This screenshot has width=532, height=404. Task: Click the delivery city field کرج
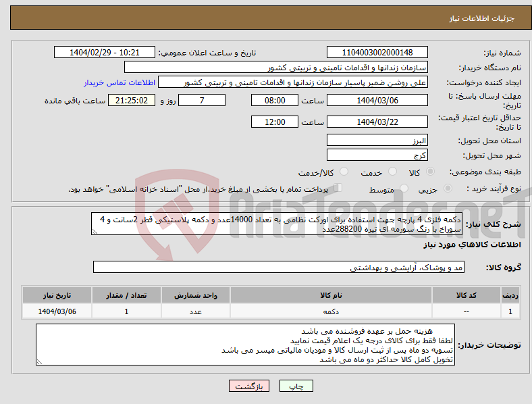[377, 155]
